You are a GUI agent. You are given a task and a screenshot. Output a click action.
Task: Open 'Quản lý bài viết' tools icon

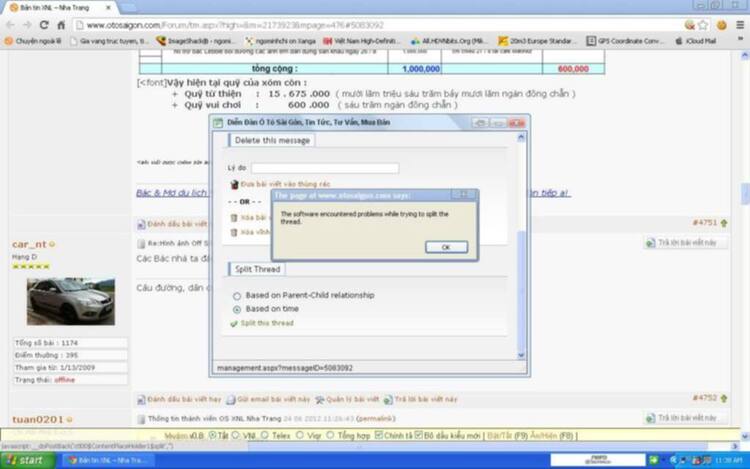[320, 399]
